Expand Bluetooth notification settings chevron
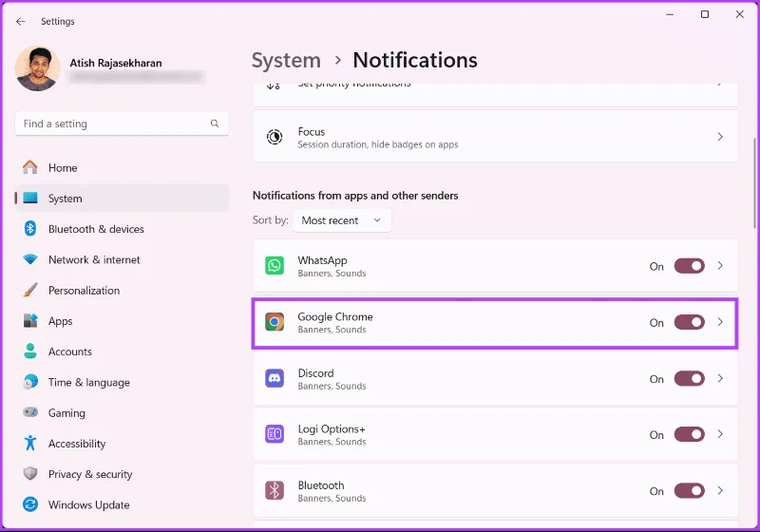The height and width of the screenshot is (532, 760). coord(720,490)
